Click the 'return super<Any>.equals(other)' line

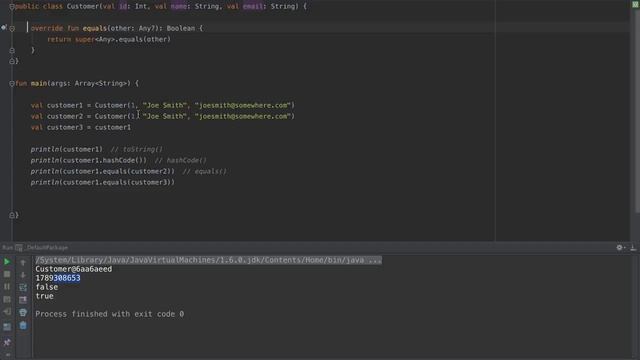pos(109,39)
